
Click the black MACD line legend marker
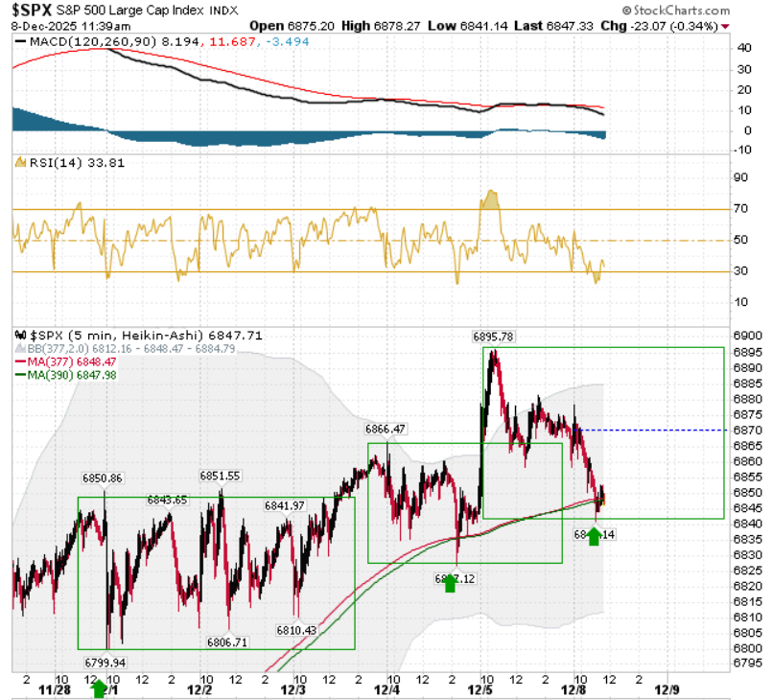coord(20,42)
